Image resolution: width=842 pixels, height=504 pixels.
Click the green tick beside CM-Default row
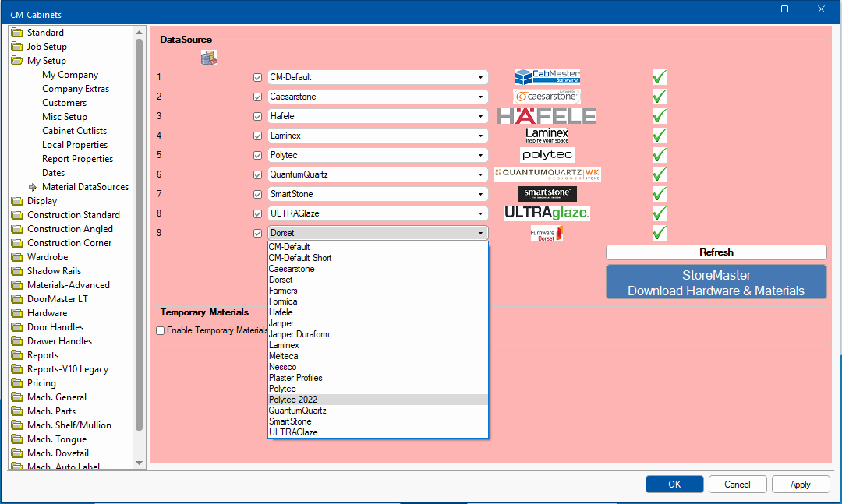pyautogui.click(x=660, y=77)
